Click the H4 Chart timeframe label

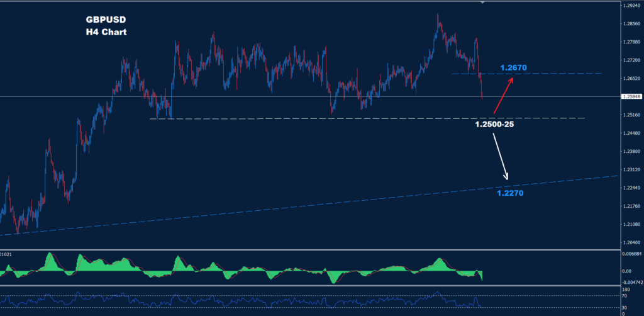pyautogui.click(x=106, y=33)
